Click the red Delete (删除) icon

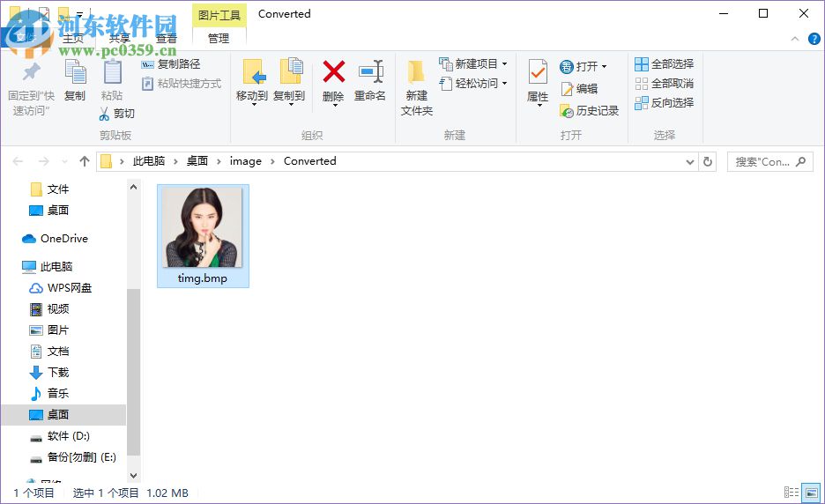click(333, 72)
